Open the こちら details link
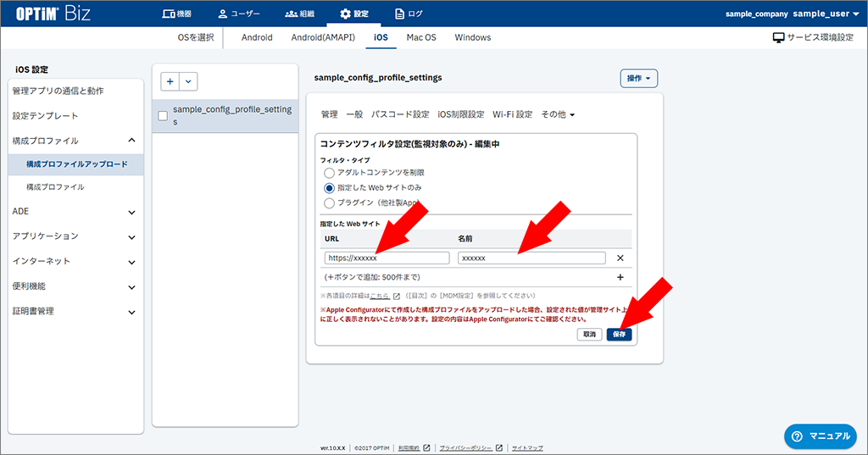This screenshot has height=455, width=868. click(x=379, y=296)
